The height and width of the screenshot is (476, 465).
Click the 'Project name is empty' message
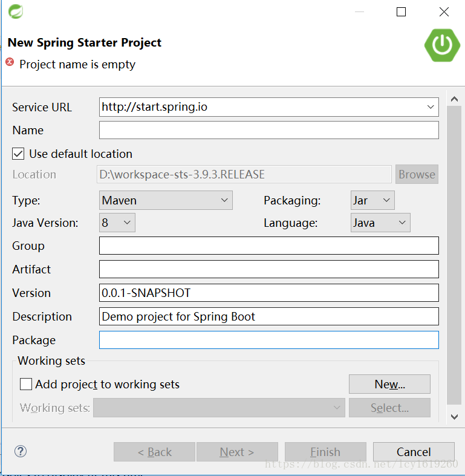click(x=77, y=64)
